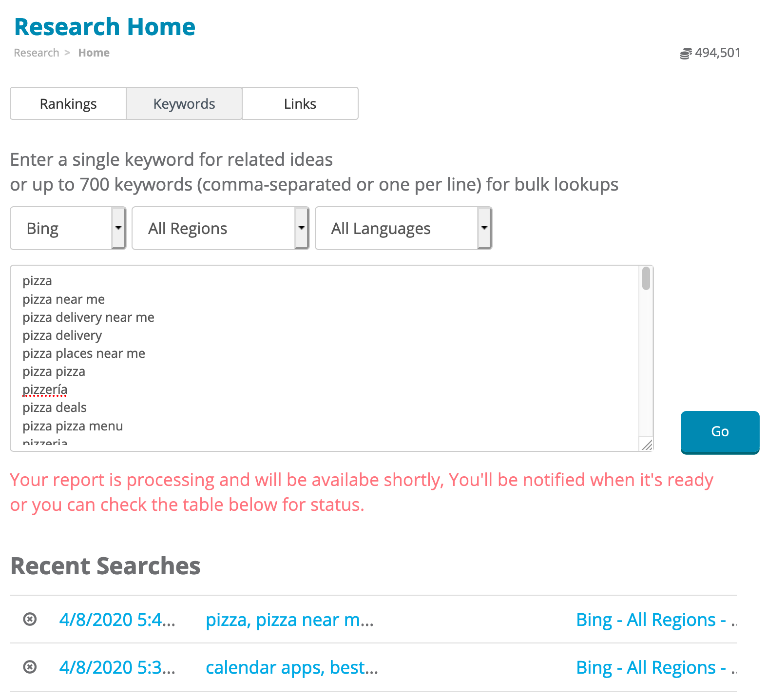Click the Home breadcrumb item
This screenshot has height=700, width=767.
(x=94, y=53)
